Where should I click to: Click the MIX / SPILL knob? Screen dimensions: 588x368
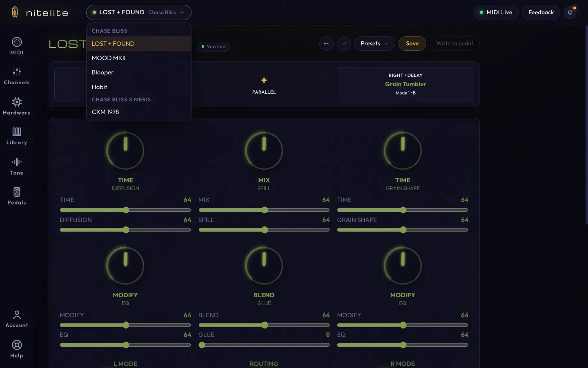coord(264,150)
